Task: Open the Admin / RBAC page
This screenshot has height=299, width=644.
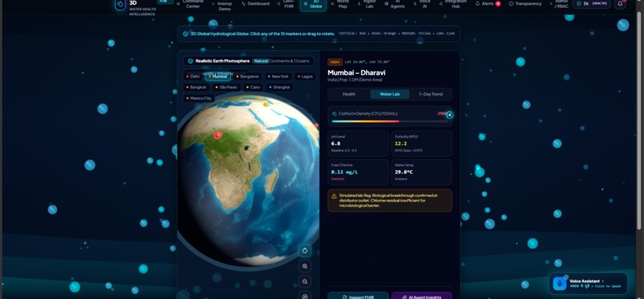Action: click(559, 4)
